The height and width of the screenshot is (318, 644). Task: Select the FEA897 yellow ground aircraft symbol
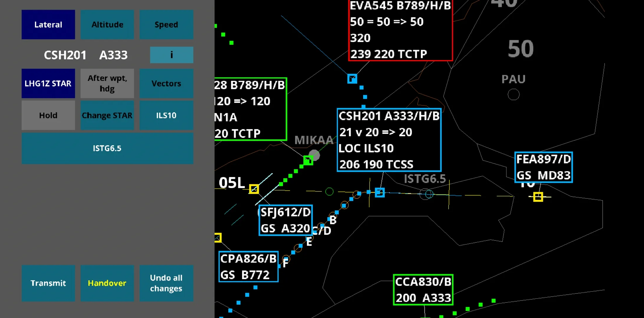538,197
